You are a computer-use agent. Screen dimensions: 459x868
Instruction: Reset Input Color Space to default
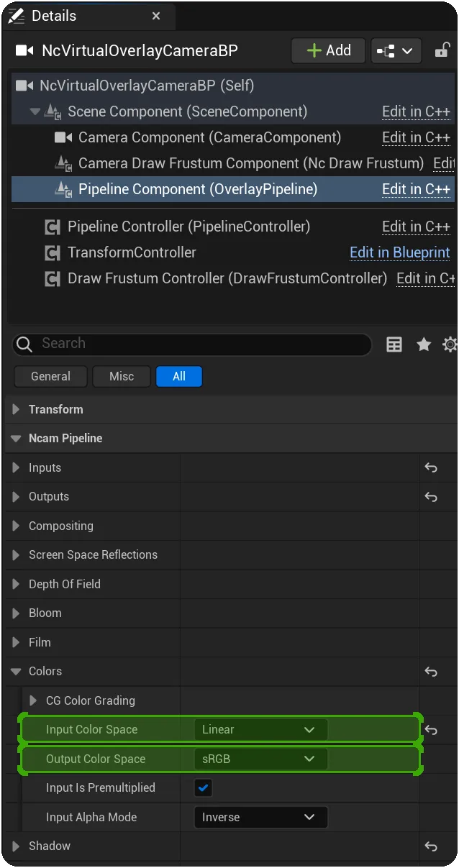pyautogui.click(x=431, y=730)
